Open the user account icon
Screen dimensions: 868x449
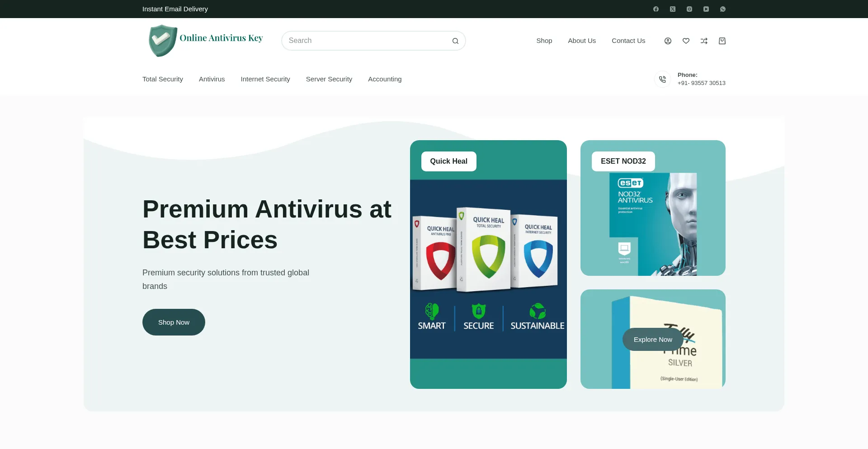click(x=668, y=41)
